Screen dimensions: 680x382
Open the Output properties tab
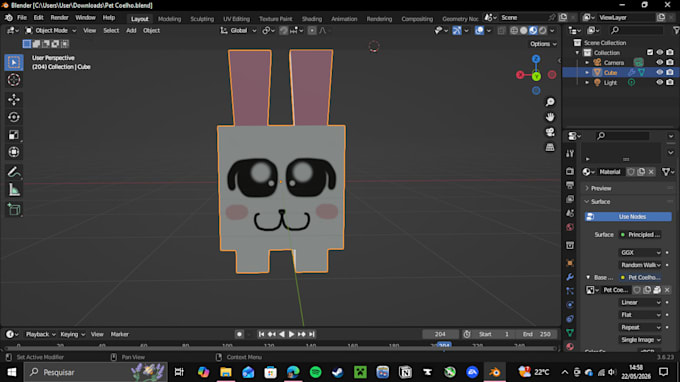point(570,185)
